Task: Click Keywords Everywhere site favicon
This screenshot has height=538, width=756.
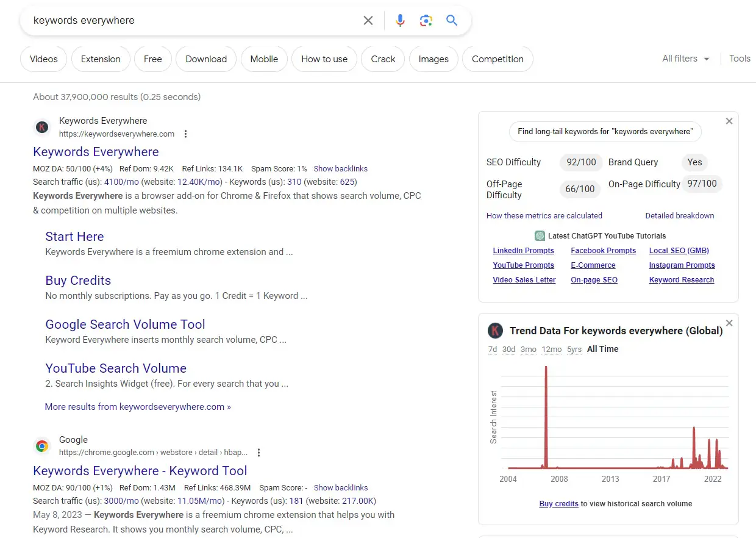Action: click(42, 127)
